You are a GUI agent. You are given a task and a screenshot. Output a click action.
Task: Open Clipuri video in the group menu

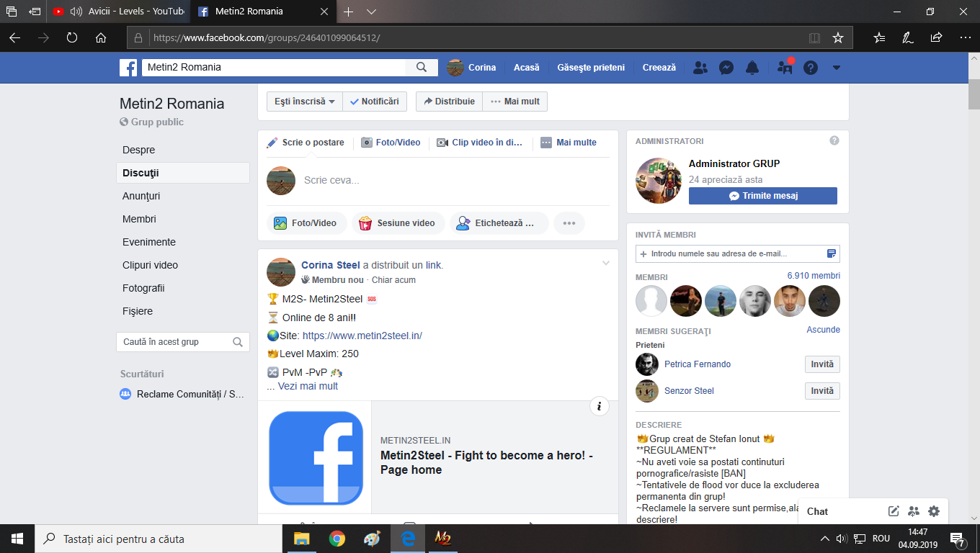(183, 265)
